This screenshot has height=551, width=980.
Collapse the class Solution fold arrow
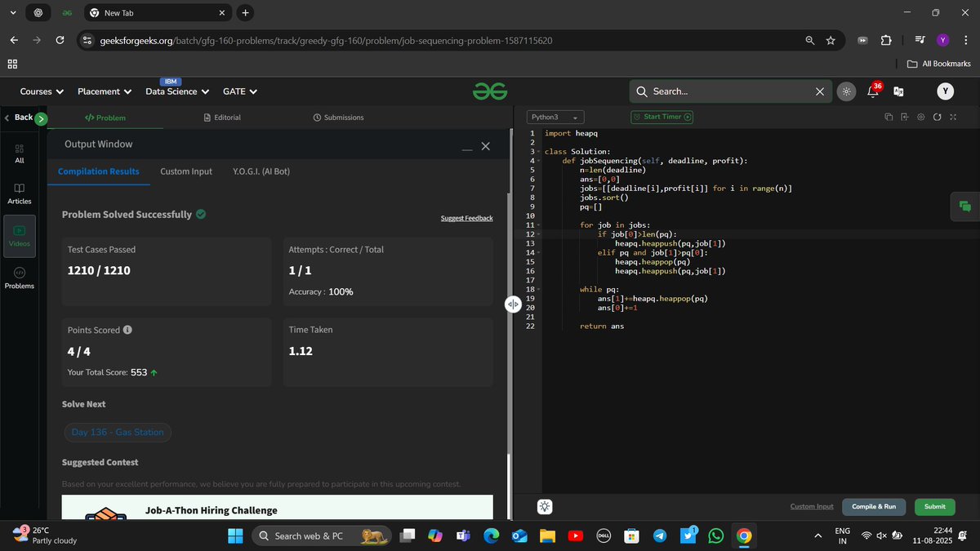click(538, 152)
